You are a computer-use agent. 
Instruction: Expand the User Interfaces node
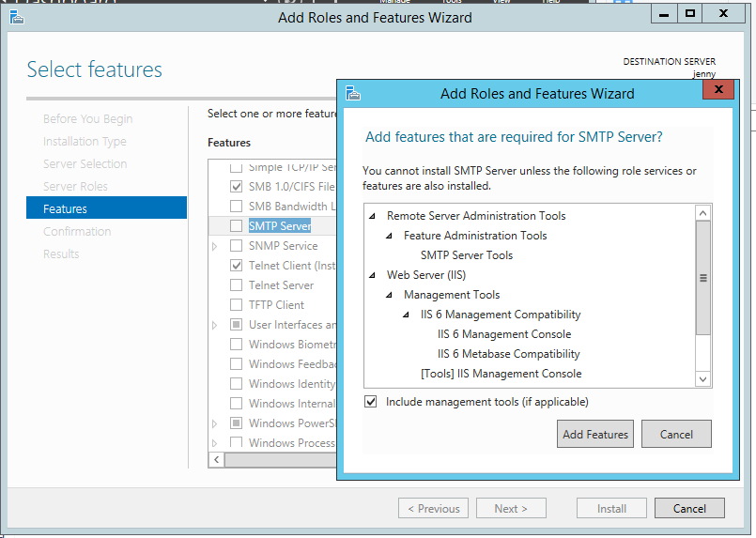(x=214, y=326)
